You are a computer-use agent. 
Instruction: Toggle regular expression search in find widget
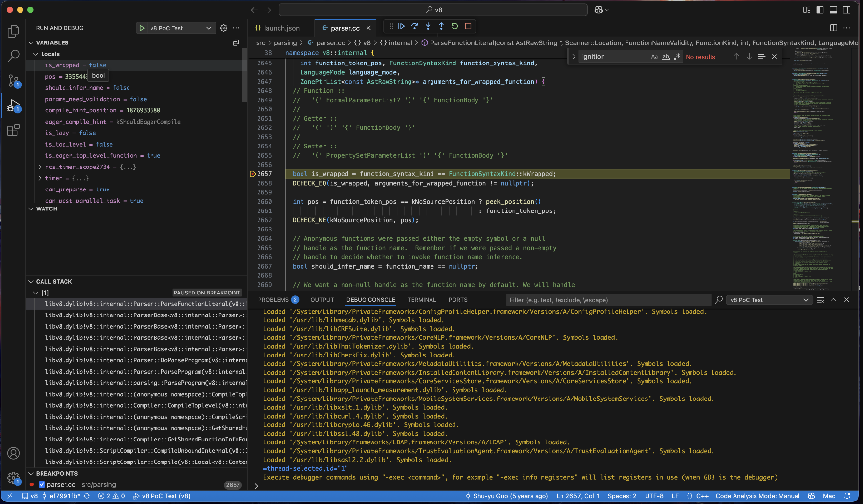tap(677, 57)
